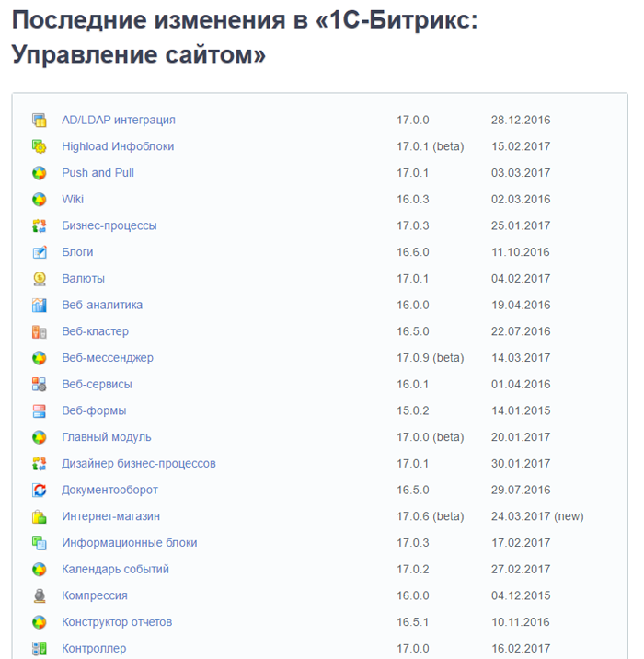
Task: Follow the Интернет-магазин link
Action: 111,517
